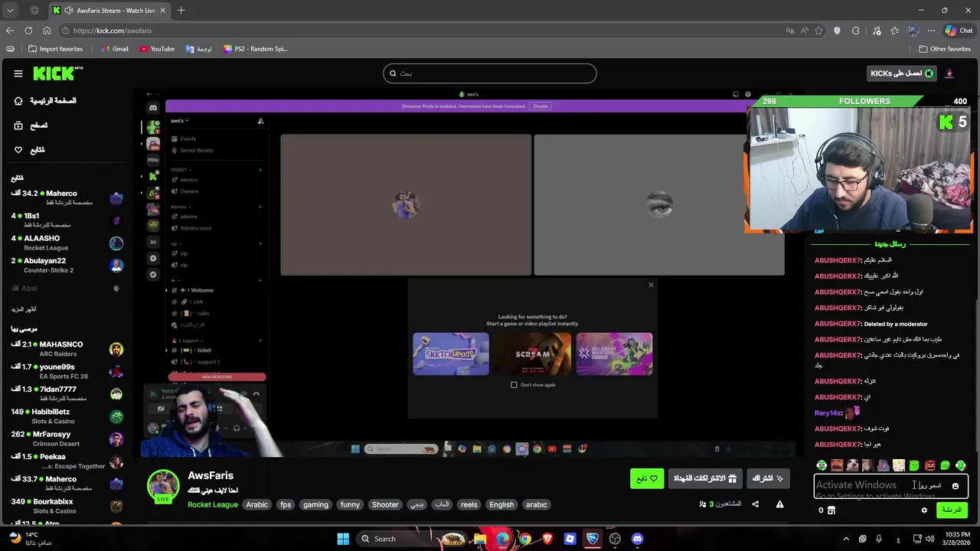Click the Subscribe button
Viewport: 980px width, 551px height.
767,478
